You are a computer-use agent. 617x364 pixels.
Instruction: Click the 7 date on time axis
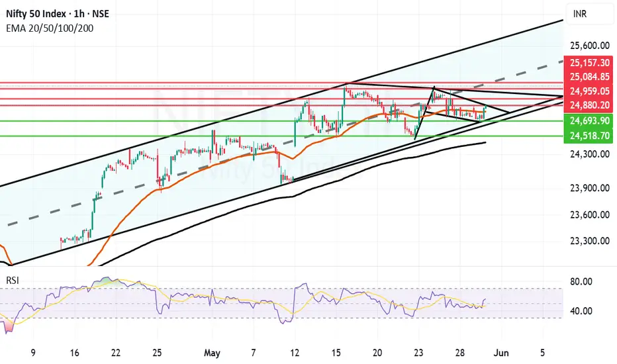pos(254,353)
